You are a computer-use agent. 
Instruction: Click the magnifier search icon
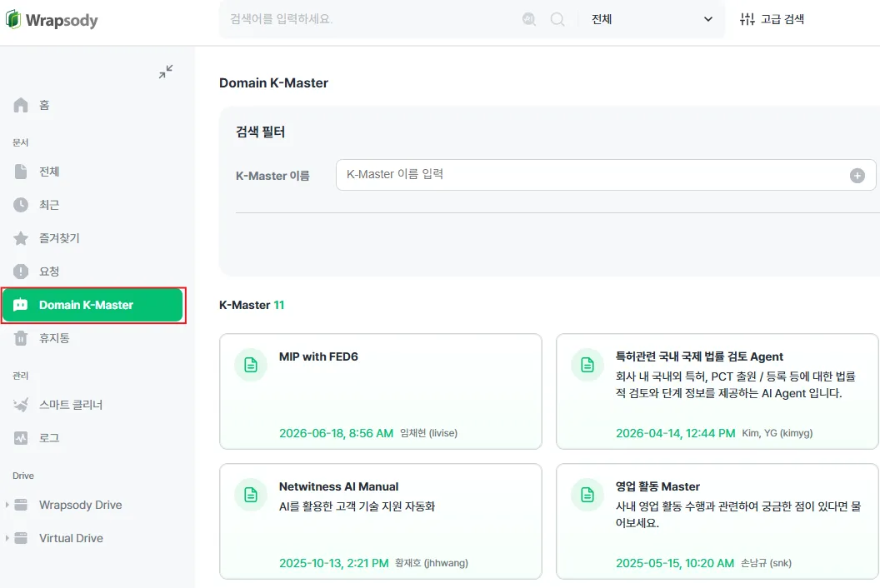pyautogui.click(x=557, y=19)
